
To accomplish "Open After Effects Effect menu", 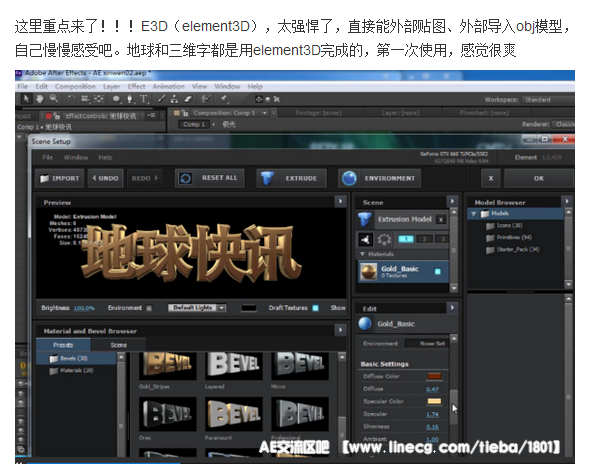I will coord(136,87).
